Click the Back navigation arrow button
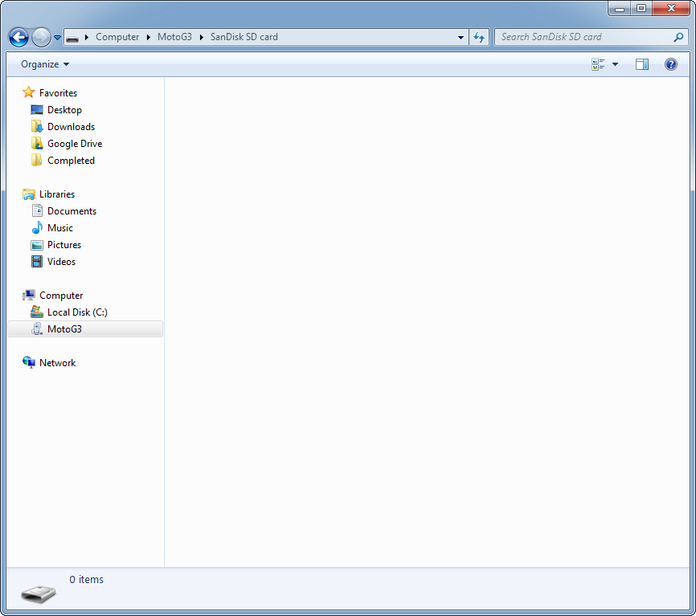 [19, 37]
